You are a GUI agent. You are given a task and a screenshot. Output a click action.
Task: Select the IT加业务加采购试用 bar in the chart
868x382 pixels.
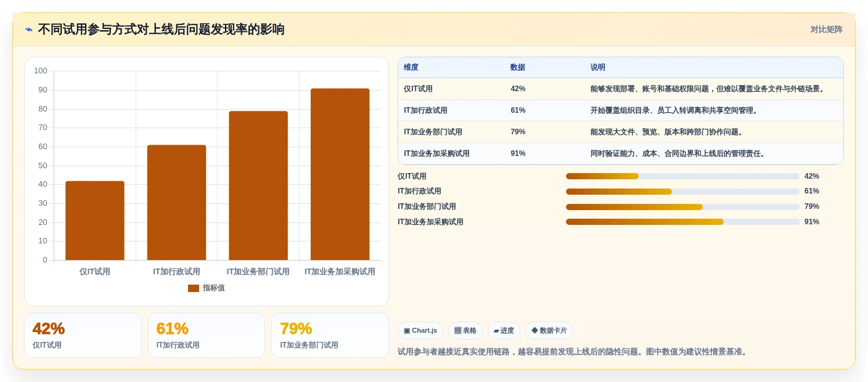pyautogui.click(x=340, y=174)
